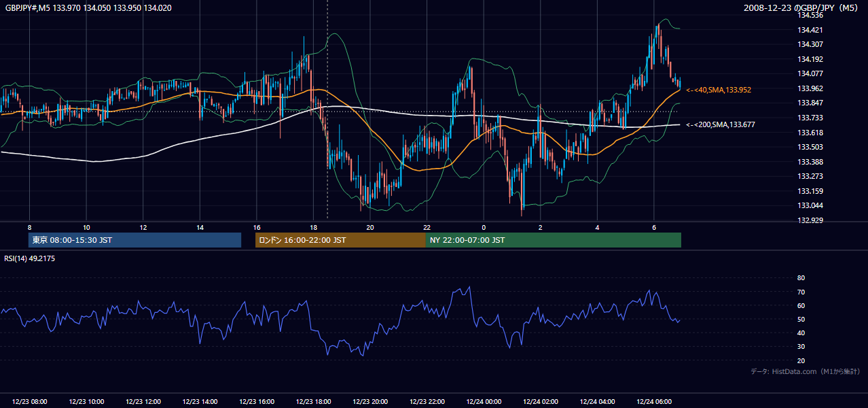Viewport: 868px width, 408px height.
Task: Click price axis label 133.962
Action: (x=810, y=88)
